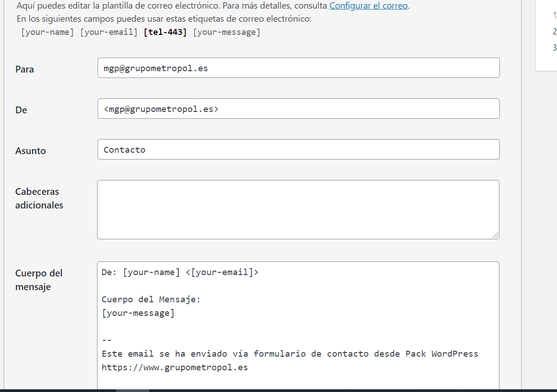
Task: Click the Asunto field label
Action: pyautogui.click(x=30, y=151)
